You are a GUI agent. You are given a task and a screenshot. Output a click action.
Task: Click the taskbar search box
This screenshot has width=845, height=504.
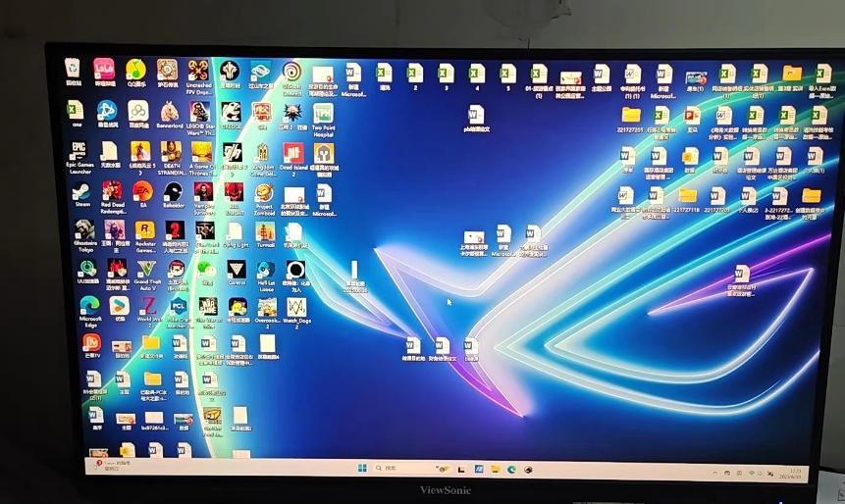click(412, 469)
